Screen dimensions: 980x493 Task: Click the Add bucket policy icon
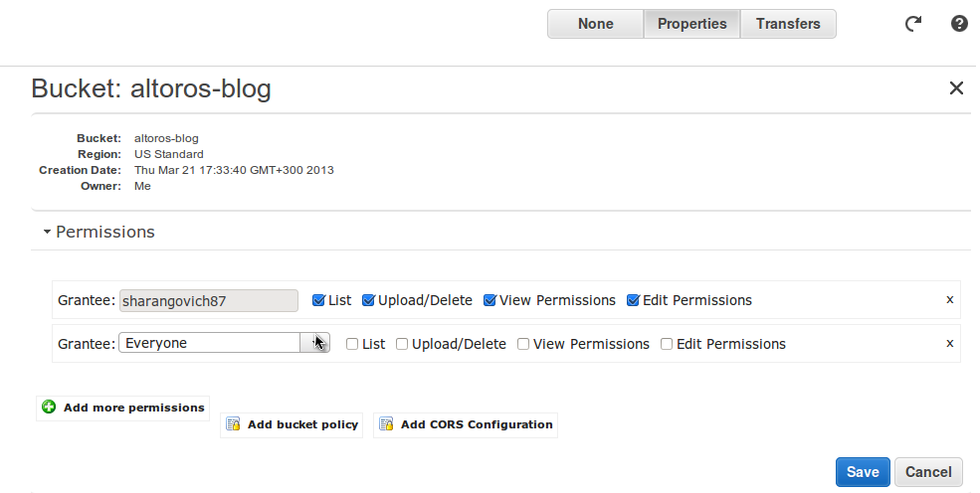coord(233,424)
